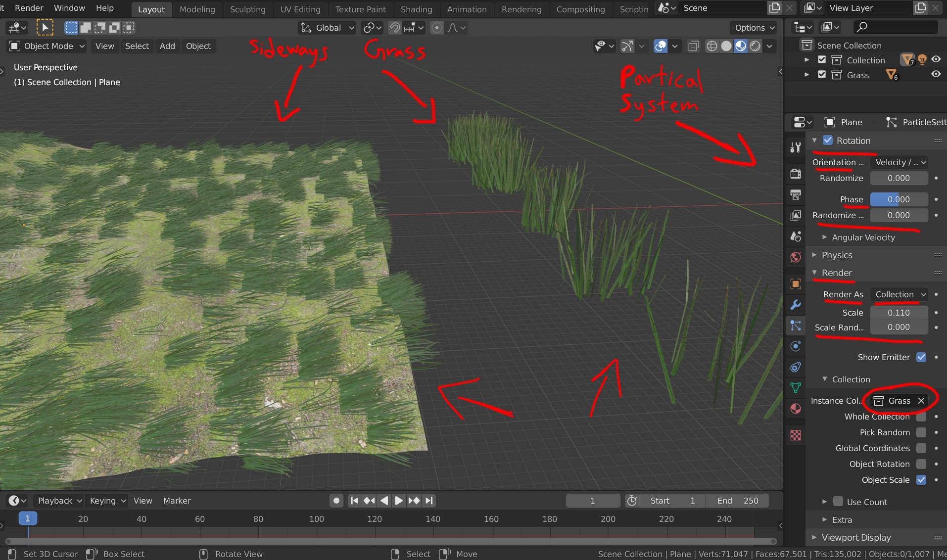Screen dimensions: 947x560
Task: Open the World properties tab
Action: (x=796, y=257)
